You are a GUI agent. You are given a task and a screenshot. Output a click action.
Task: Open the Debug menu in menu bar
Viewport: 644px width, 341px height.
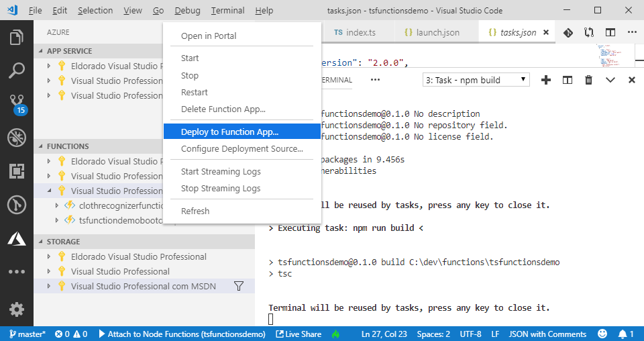tap(187, 10)
